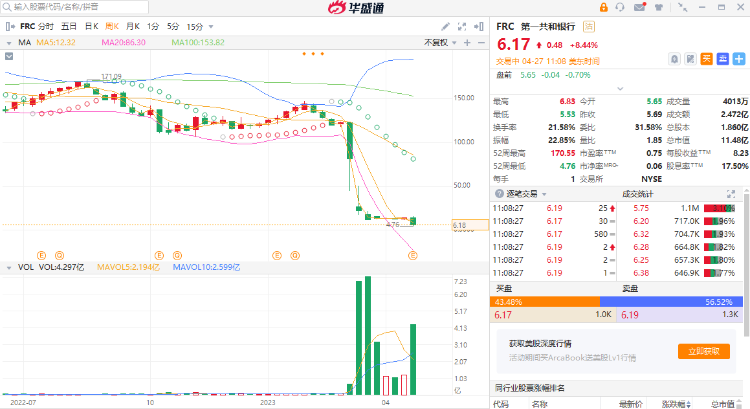Open the skin theme shirt icon

[659, 7]
